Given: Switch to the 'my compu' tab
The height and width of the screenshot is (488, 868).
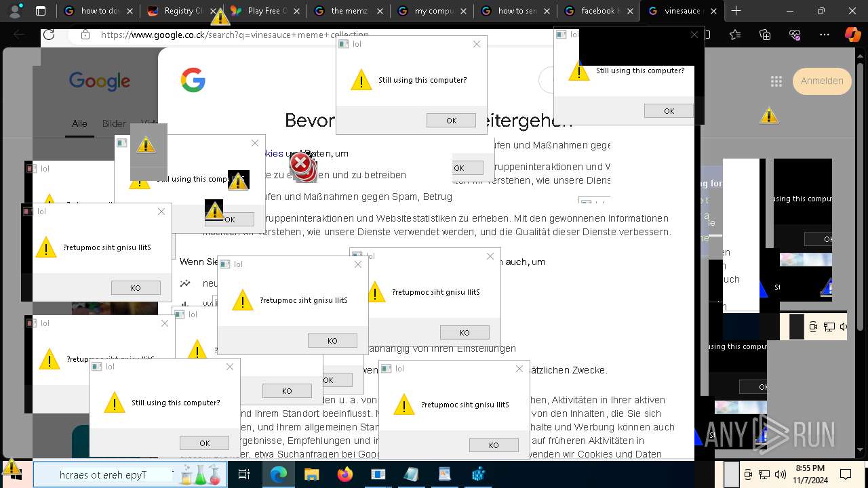Looking at the screenshot, I should [x=433, y=11].
